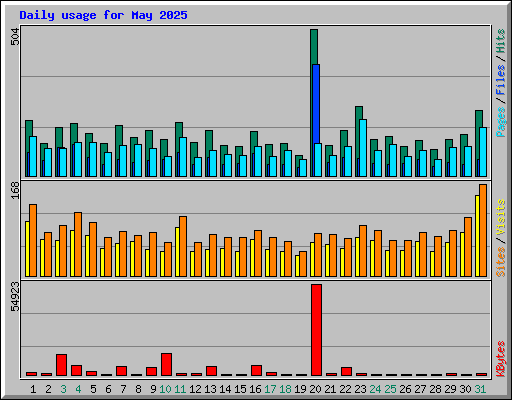512x400 pixels.
Task: Click the red KBytes bar for day 3
Action: (61, 365)
